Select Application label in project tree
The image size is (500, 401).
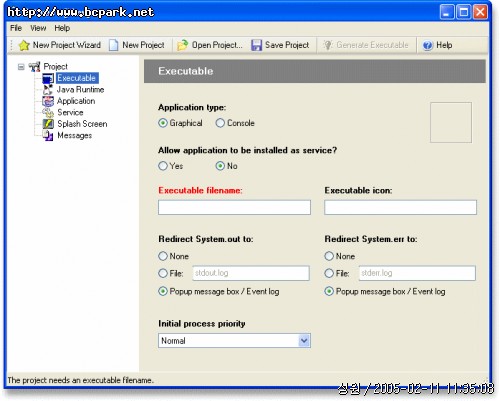point(76,101)
